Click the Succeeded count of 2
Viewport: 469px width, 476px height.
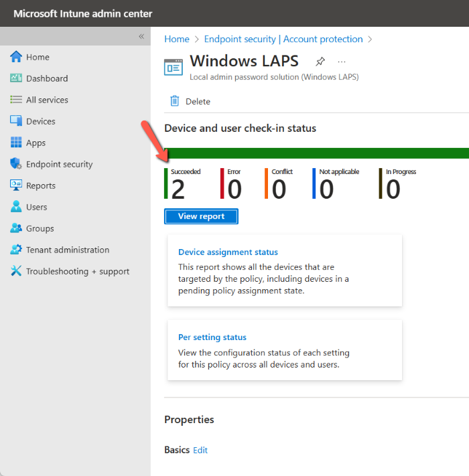click(x=178, y=189)
